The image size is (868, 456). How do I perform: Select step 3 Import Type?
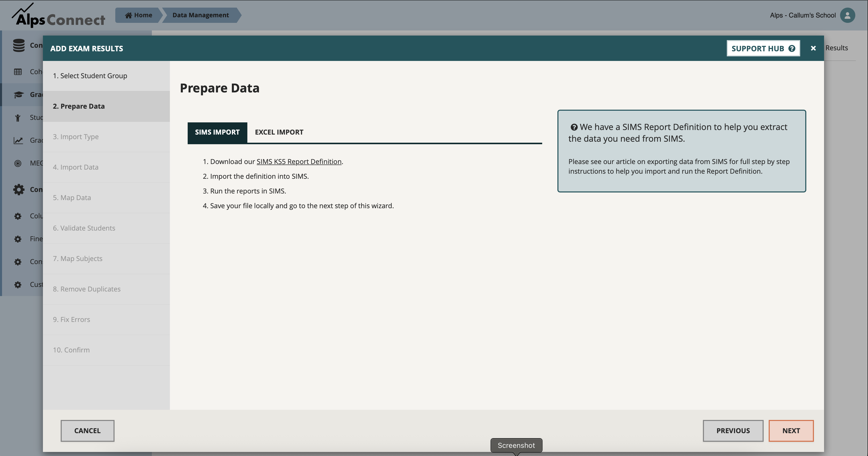pyautogui.click(x=106, y=137)
